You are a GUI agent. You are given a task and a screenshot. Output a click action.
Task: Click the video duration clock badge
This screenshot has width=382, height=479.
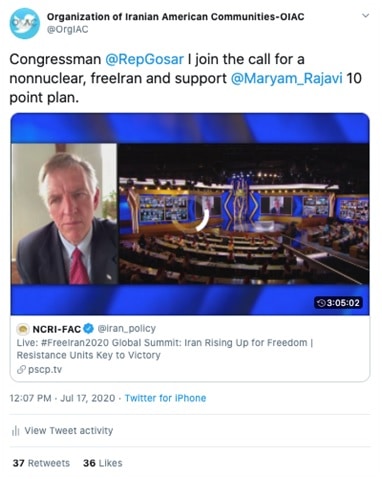(338, 303)
